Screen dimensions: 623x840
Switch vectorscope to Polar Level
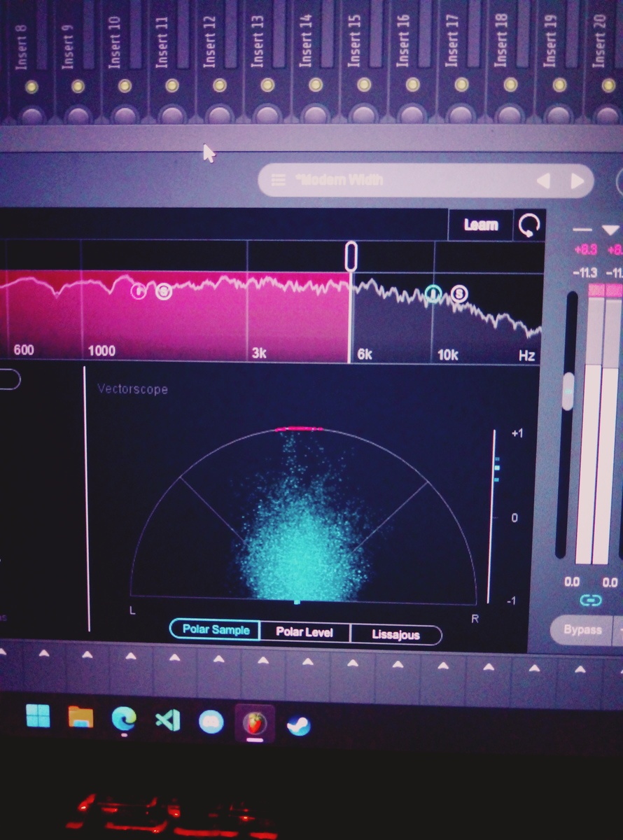tap(304, 632)
